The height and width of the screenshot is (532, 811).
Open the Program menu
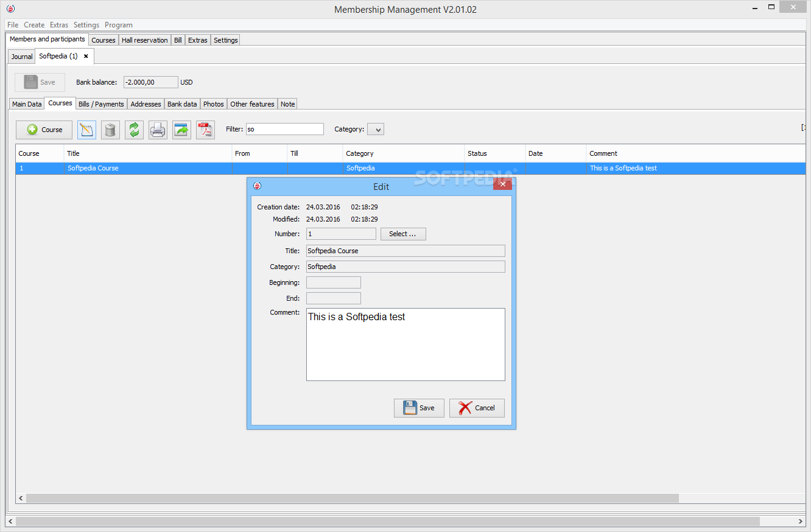click(119, 25)
